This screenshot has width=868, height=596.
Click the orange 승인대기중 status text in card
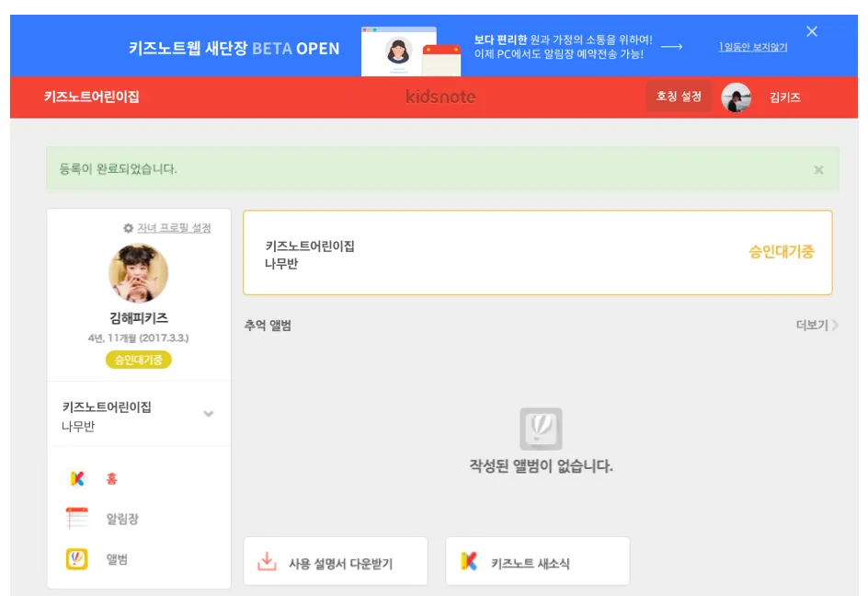pyautogui.click(x=781, y=252)
